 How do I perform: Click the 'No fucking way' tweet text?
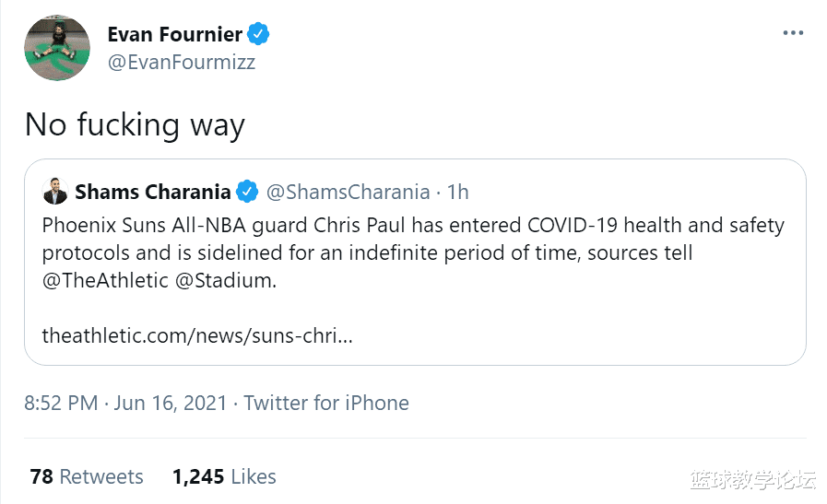[x=135, y=123]
